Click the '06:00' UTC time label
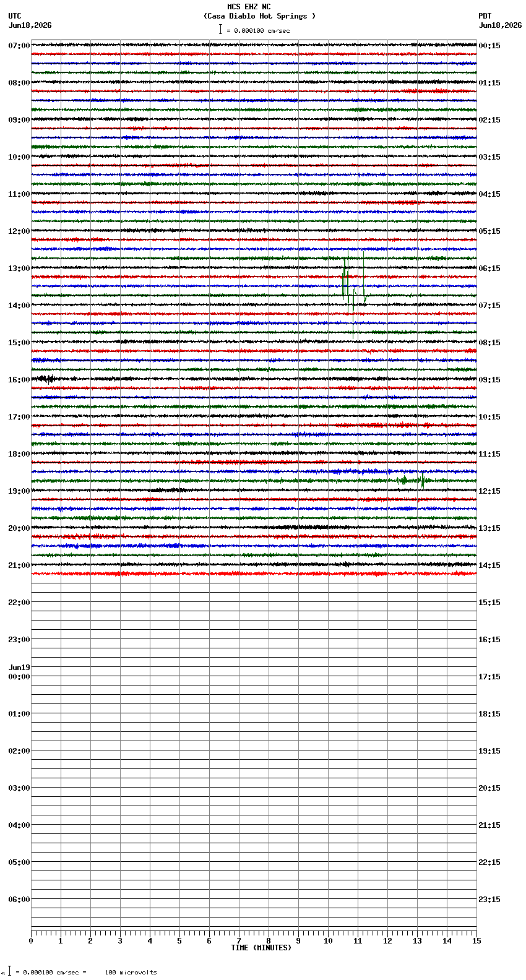 click(x=19, y=900)
